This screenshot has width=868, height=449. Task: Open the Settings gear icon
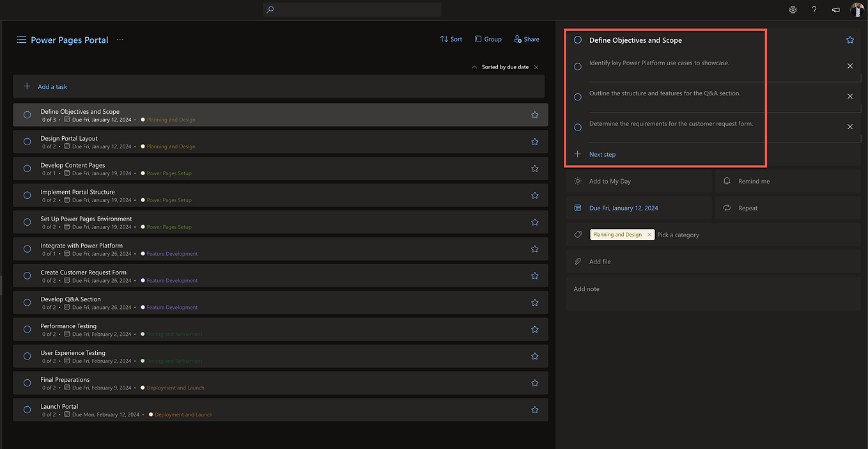(x=793, y=10)
